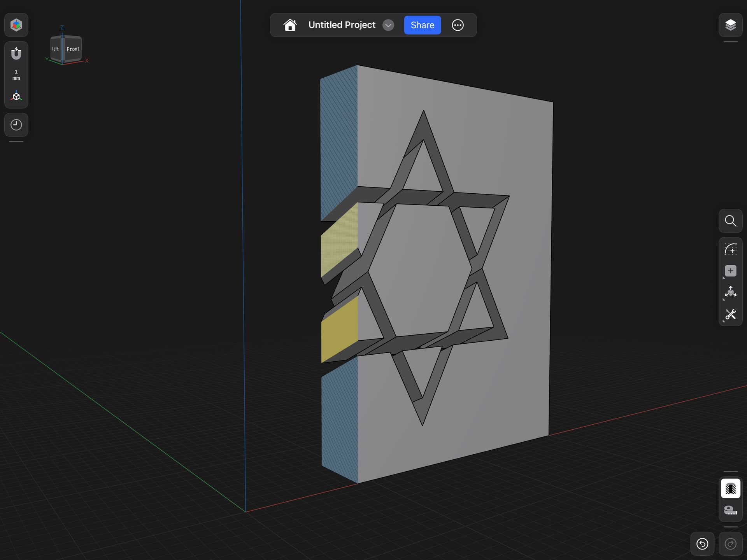Screen dimensions: 747x560
Task: Toggle the section view hatching icon
Action: coord(730,488)
